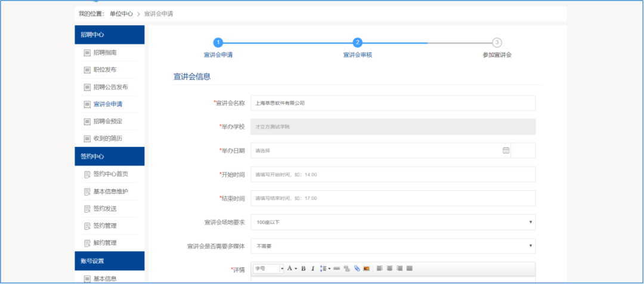Click the 招聘中心 section header

pos(110,35)
